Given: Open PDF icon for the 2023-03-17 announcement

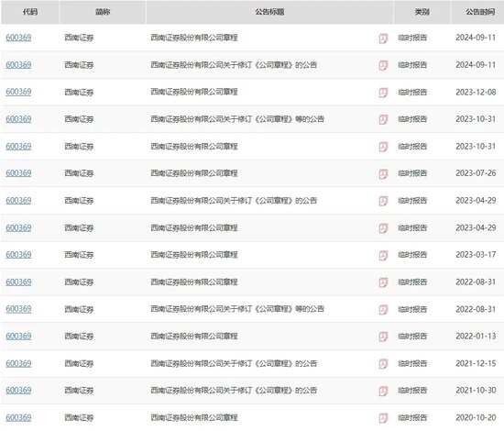Looking at the screenshot, I should pyautogui.click(x=383, y=255).
